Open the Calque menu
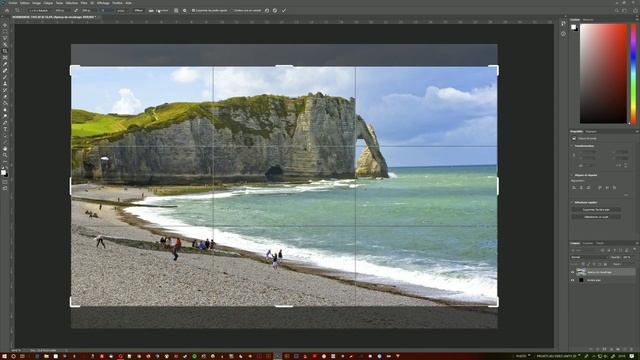Image resolution: width=640 pixels, height=360 pixels. 48,3
